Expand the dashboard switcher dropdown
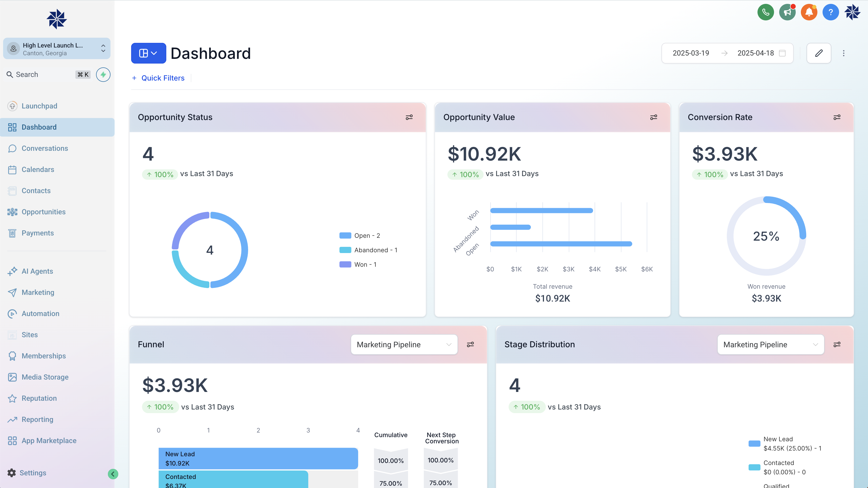The height and width of the screenshot is (488, 868). (148, 53)
